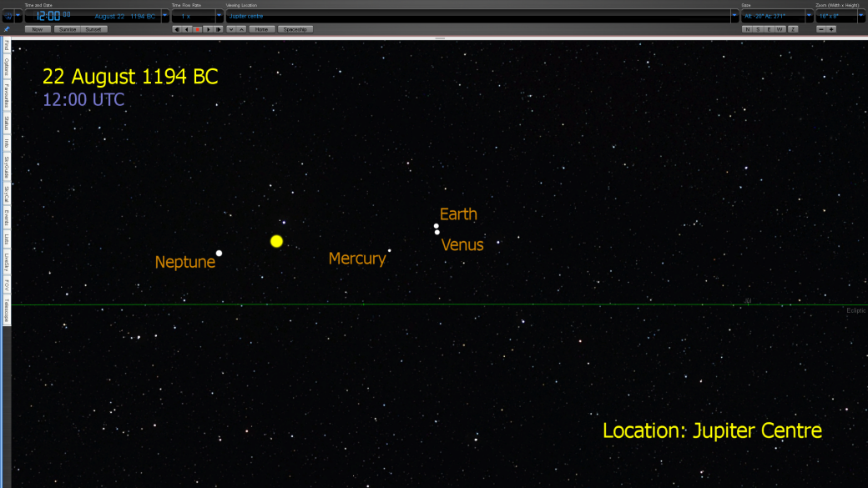868x488 pixels.
Task: Click the Neptune planet dot
Action: point(220,254)
